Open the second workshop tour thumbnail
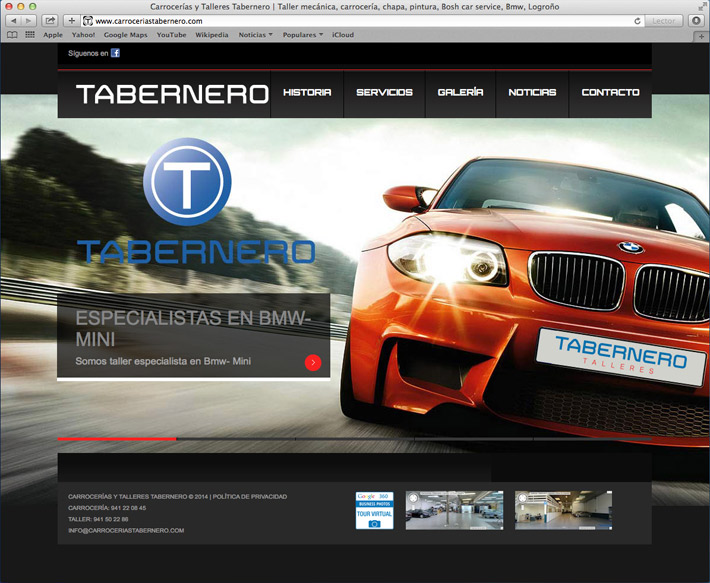 (x=563, y=510)
